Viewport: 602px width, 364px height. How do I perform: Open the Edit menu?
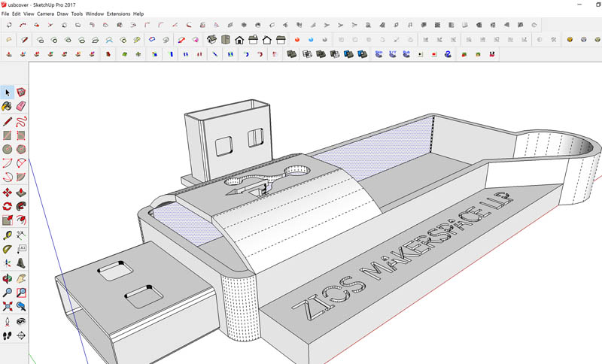tap(16, 14)
